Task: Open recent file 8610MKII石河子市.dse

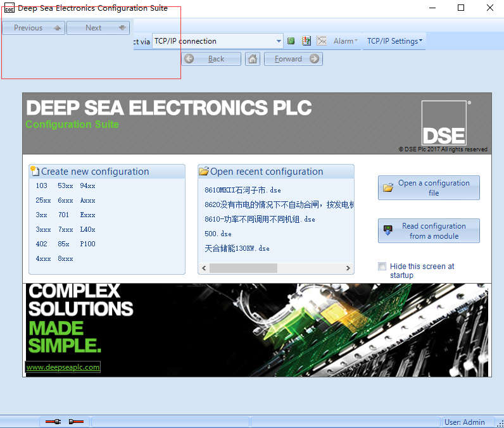Action: 243,190
